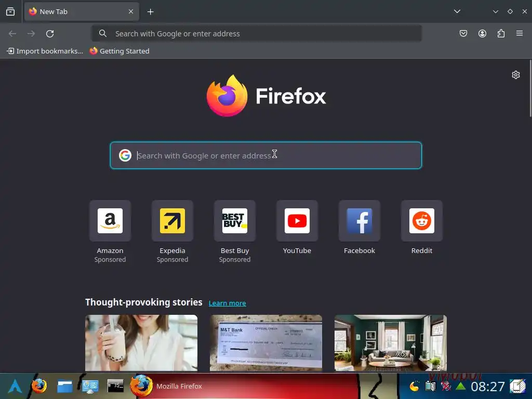The height and width of the screenshot is (399, 532).
Task: Open the notepad icon at taskbar end
Action: click(x=517, y=386)
